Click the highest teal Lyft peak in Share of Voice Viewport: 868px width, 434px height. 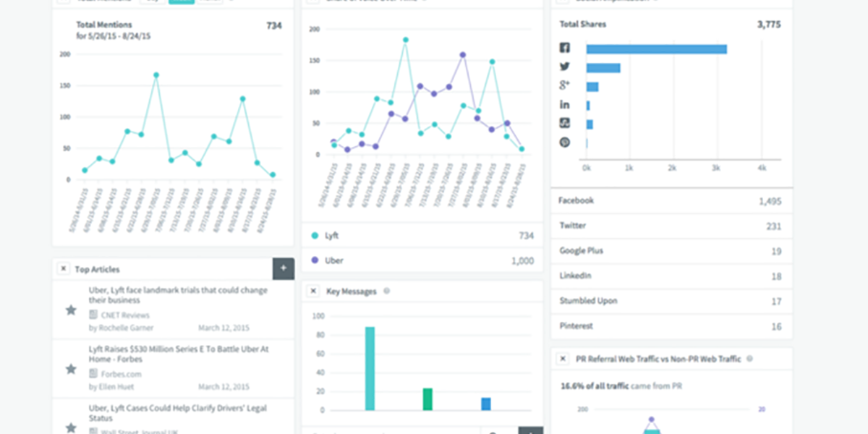click(x=405, y=40)
